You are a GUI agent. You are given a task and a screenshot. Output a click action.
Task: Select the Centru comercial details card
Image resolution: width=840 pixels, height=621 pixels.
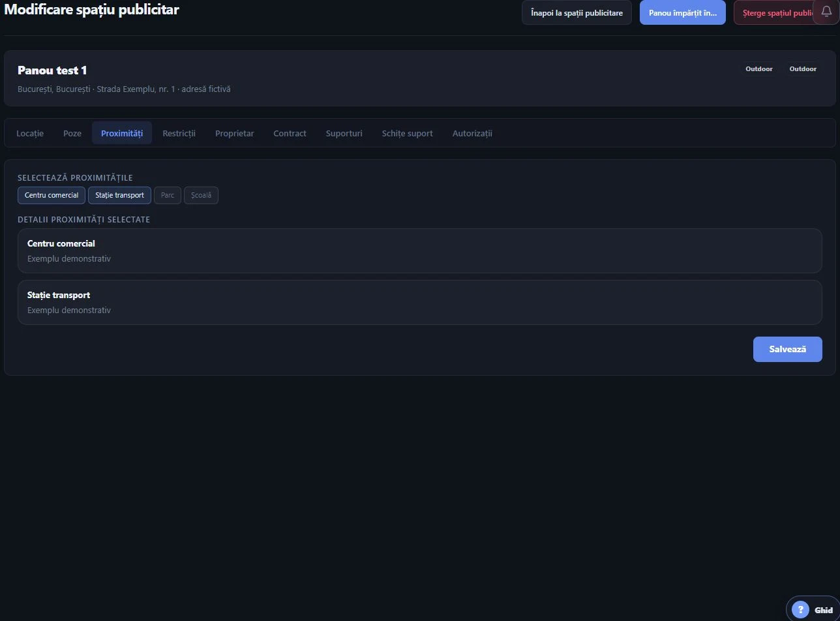tap(420, 250)
